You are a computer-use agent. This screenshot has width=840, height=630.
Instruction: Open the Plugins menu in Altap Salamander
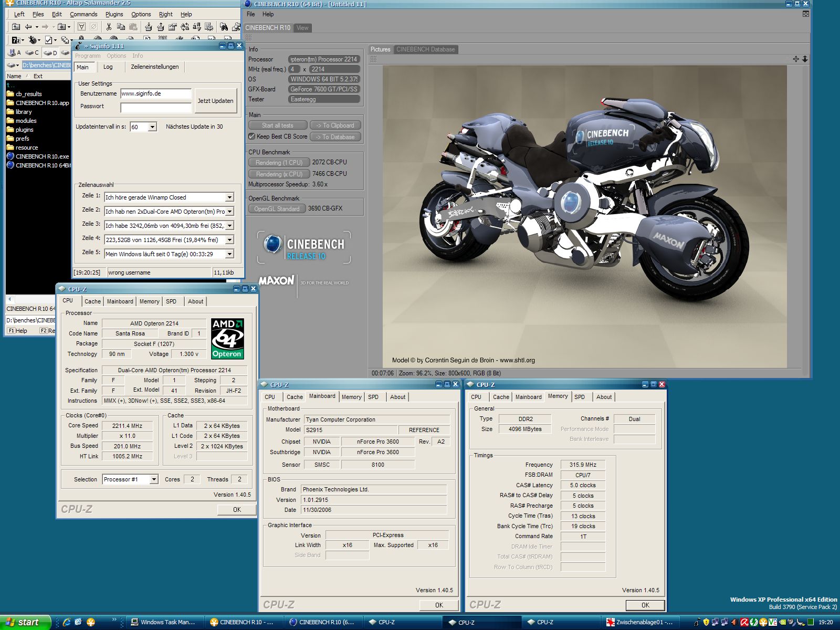tap(114, 14)
